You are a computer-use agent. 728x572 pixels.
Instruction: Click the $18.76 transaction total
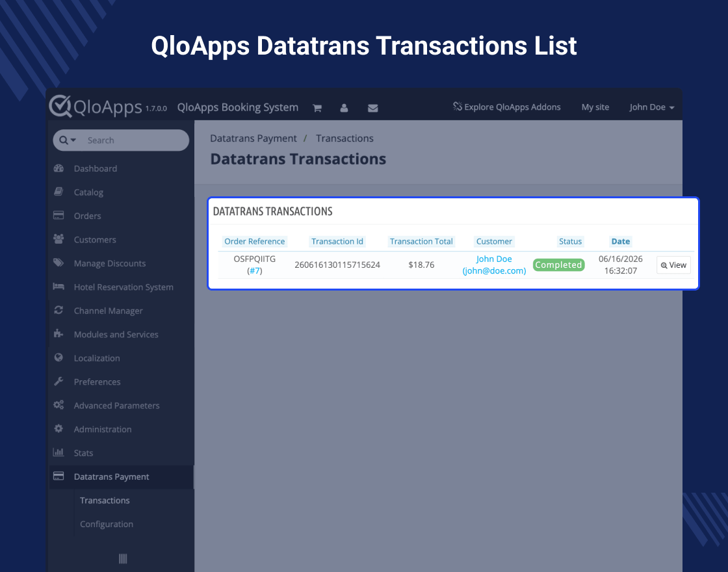tap(421, 265)
